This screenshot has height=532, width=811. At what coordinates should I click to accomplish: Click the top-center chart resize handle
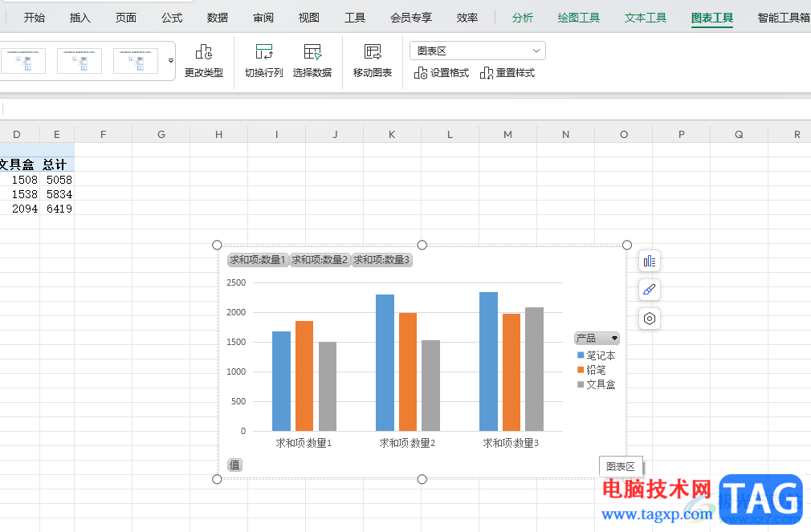pos(422,245)
